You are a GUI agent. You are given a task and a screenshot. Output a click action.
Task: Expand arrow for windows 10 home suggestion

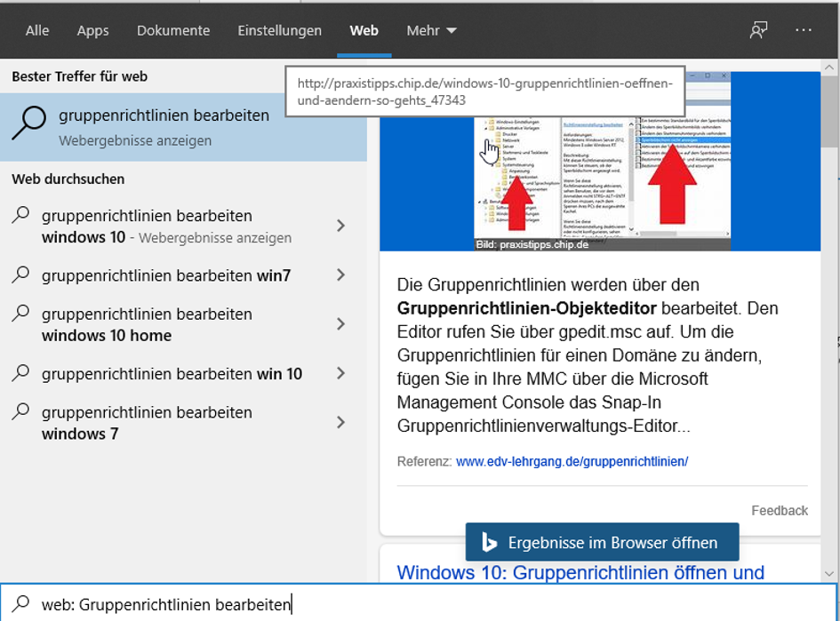[340, 324]
